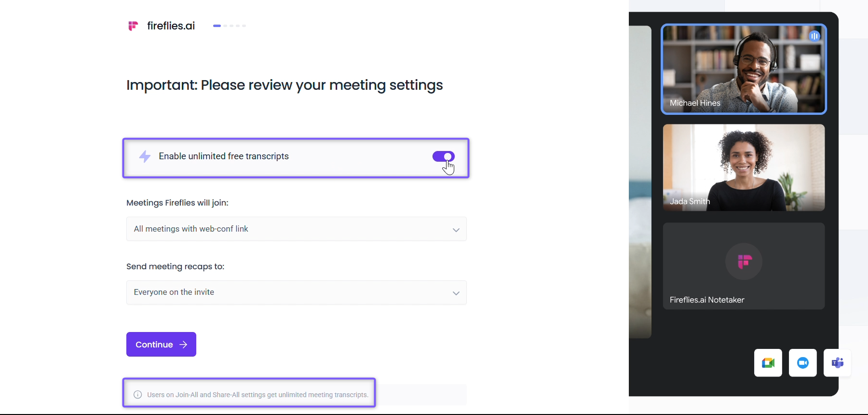Click the 'Send meeting recaps to:' label

click(x=176, y=266)
